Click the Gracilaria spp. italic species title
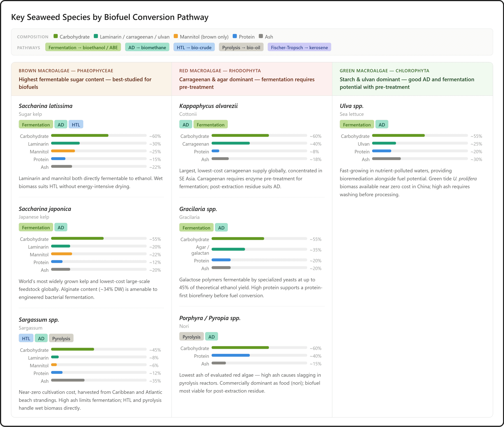Image resolution: width=504 pixels, height=427 pixels. [x=198, y=209]
